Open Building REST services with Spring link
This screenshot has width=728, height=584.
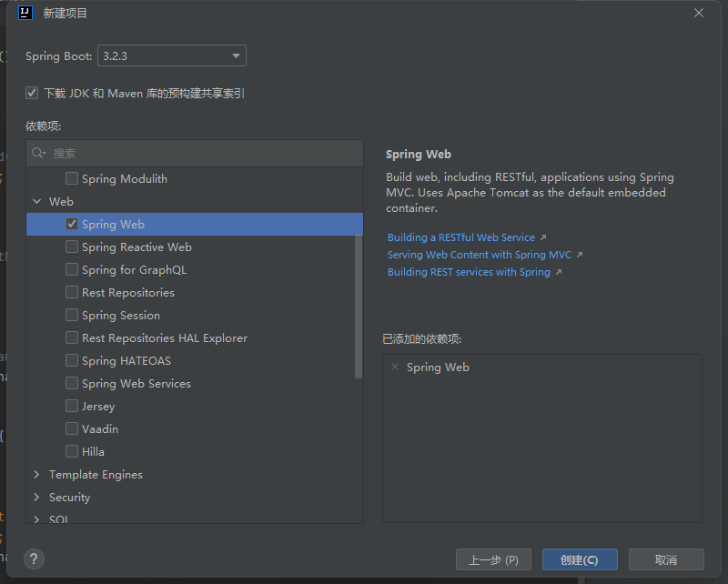[469, 272]
